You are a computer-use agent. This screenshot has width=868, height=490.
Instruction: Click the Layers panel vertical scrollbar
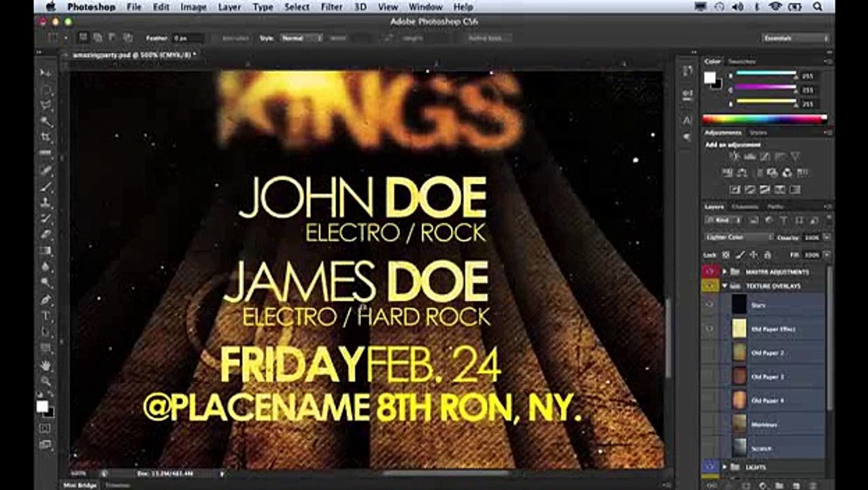pyautogui.click(x=829, y=337)
